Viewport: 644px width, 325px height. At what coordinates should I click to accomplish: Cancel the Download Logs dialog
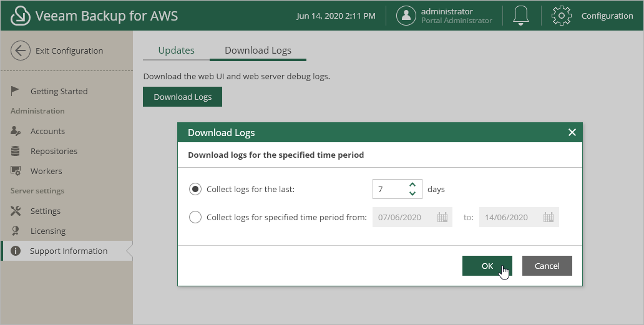click(547, 266)
